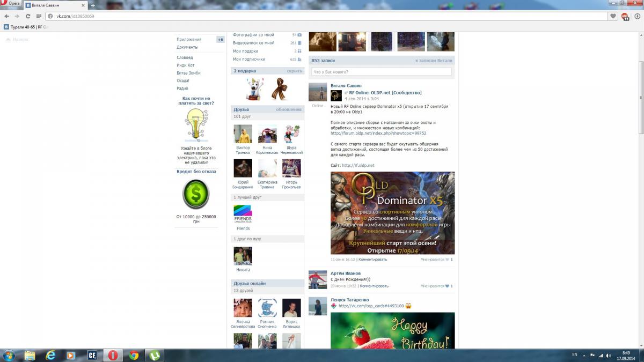The image size is (644, 362).
Task: Open к записям Витали wall link
Action: 434,61
